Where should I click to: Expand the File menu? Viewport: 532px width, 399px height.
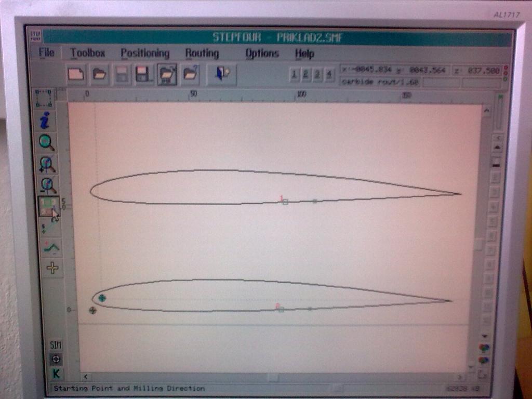click(47, 52)
